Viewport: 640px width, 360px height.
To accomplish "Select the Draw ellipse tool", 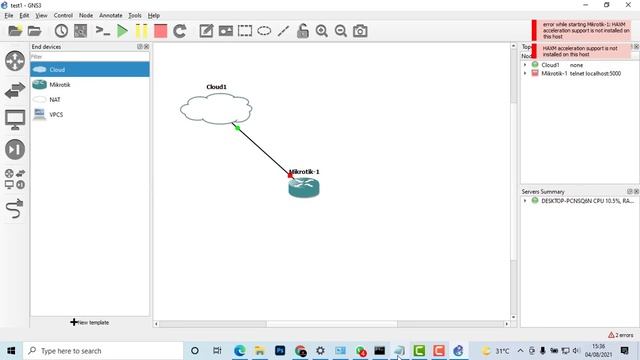I will [x=264, y=31].
